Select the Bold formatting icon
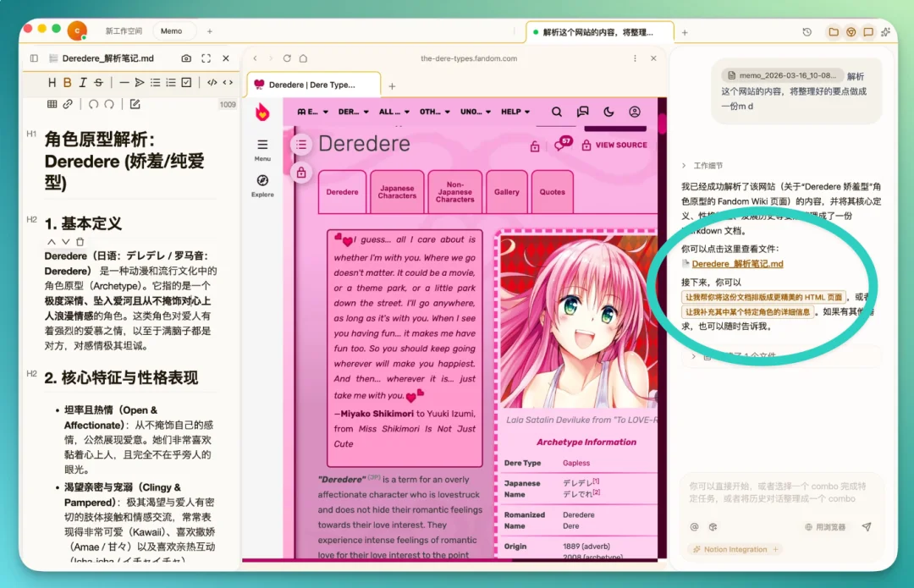Screen dimensions: 914x588 pyautogui.click(x=68, y=82)
